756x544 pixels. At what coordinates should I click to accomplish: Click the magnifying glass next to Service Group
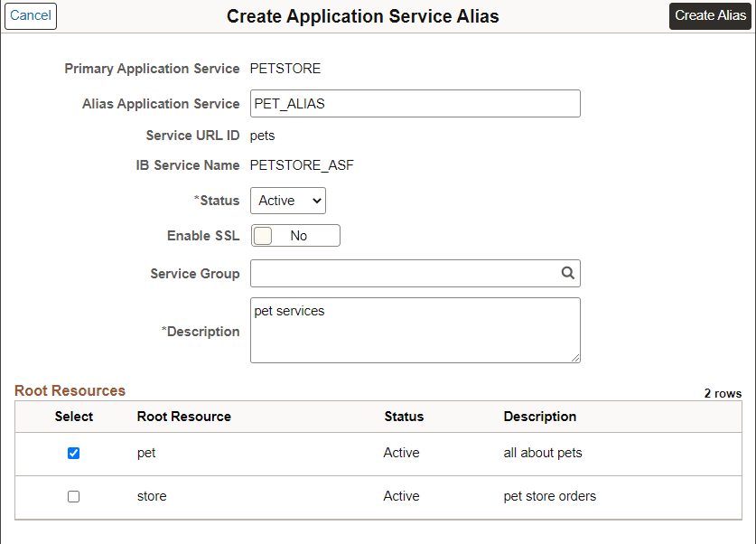pyautogui.click(x=567, y=273)
